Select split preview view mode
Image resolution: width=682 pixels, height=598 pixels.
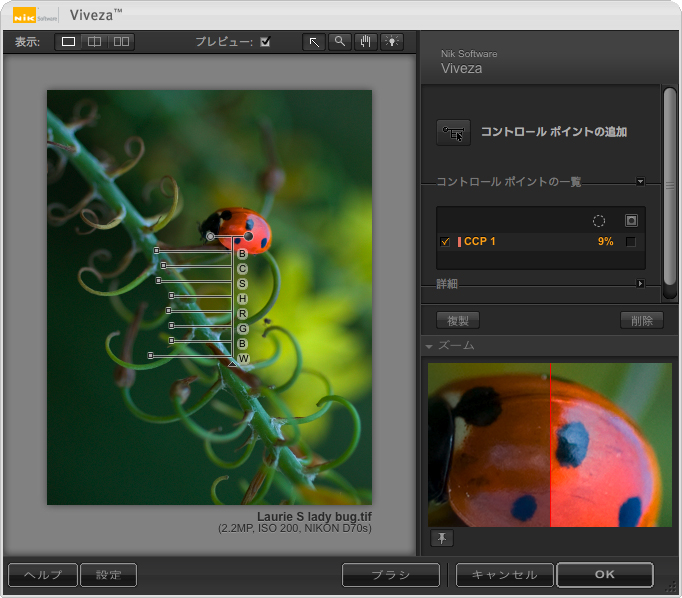click(x=94, y=42)
